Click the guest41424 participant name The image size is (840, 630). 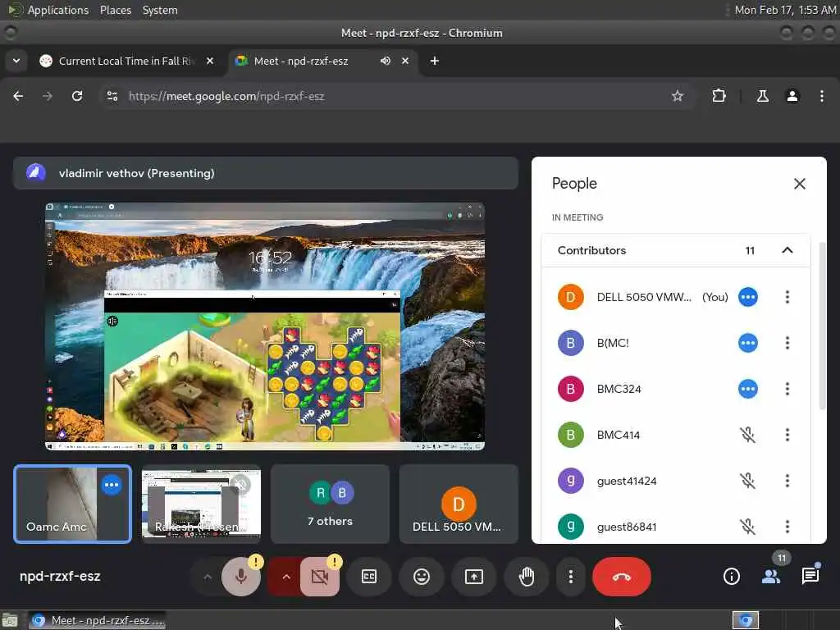627,481
